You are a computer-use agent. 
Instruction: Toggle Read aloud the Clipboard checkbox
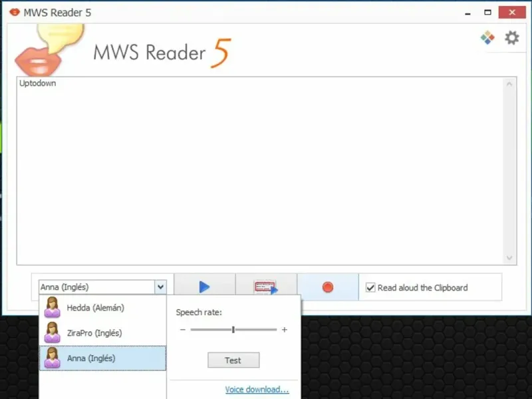pos(370,288)
